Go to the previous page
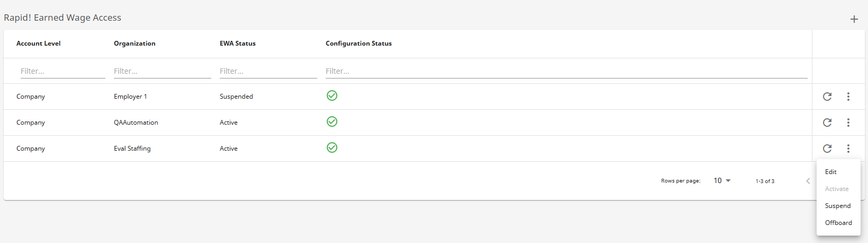This screenshot has width=868, height=243. (808, 181)
